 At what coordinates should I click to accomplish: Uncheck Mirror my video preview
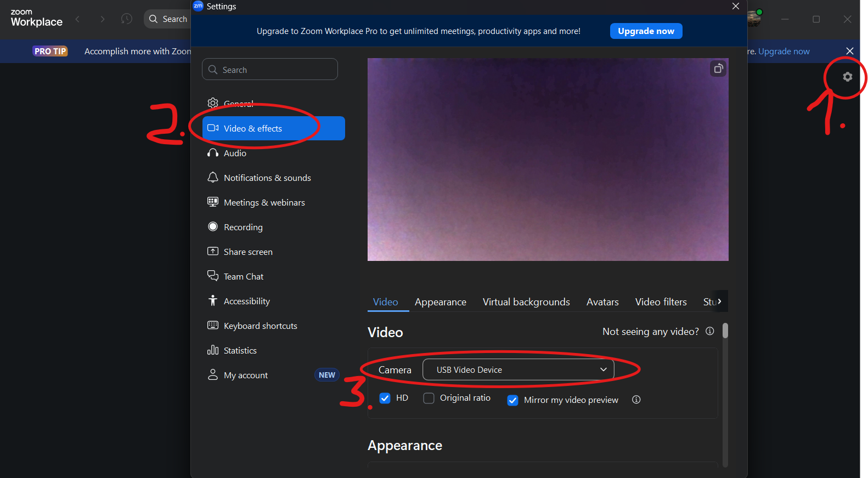(x=513, y=400)
